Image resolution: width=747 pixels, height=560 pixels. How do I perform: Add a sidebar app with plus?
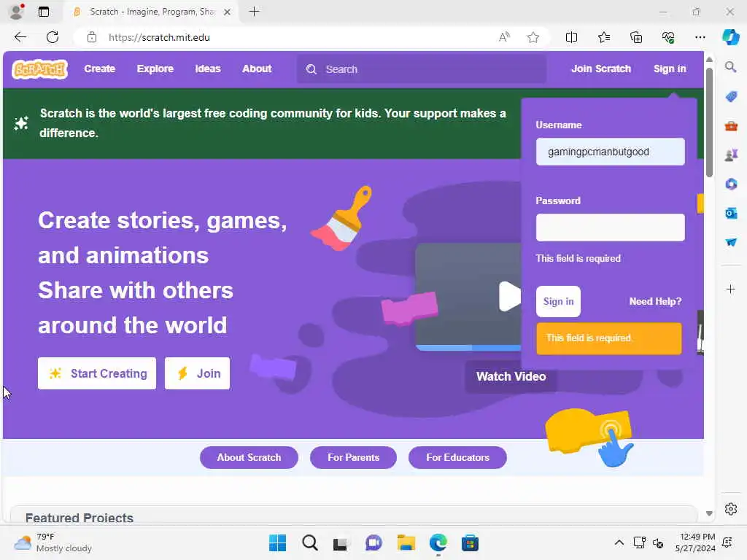[731, 289]
